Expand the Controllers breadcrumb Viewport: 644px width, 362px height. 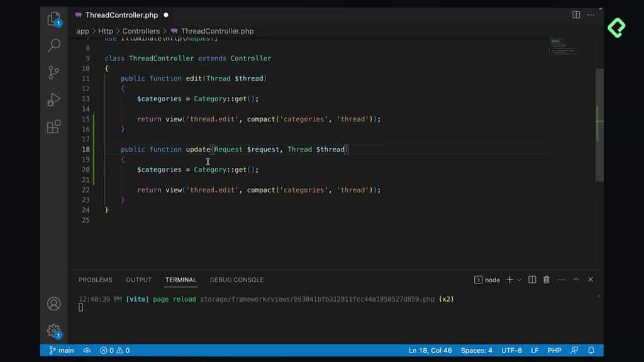(141, 31)
